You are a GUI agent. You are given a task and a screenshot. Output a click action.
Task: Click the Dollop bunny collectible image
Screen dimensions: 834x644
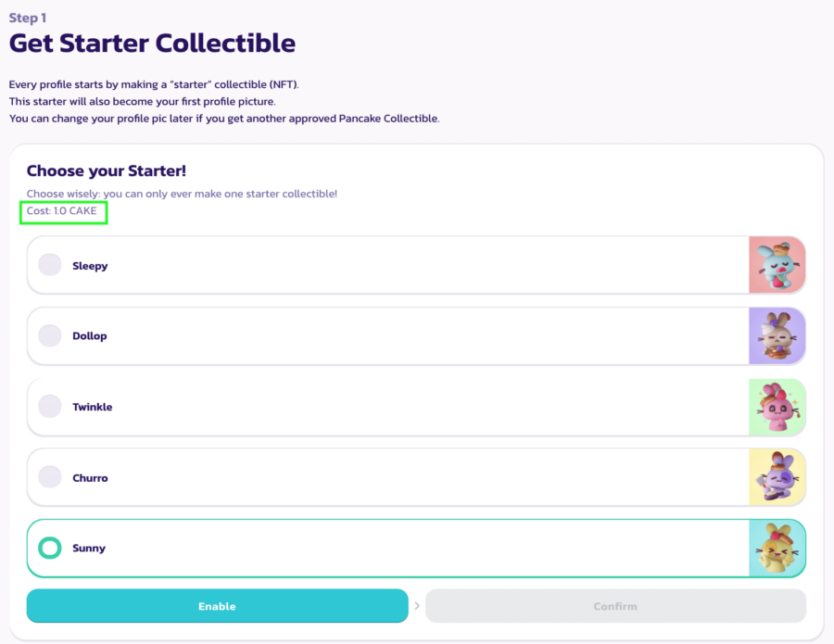[777, 335]
